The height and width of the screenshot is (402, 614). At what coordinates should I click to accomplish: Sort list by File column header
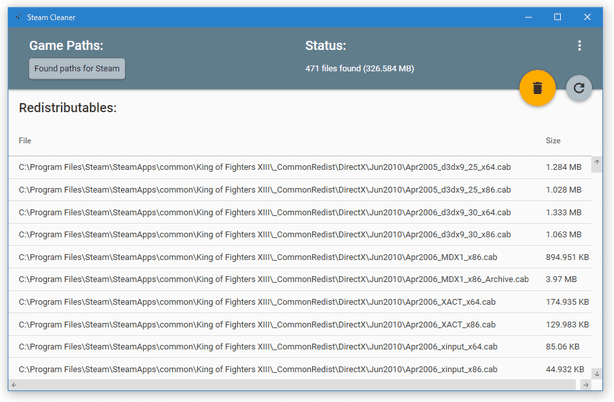point(25,141)
